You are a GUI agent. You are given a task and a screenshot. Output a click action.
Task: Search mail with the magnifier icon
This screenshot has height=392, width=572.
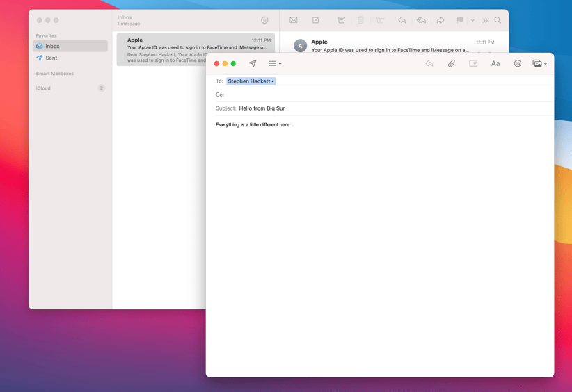coord(498,20)
